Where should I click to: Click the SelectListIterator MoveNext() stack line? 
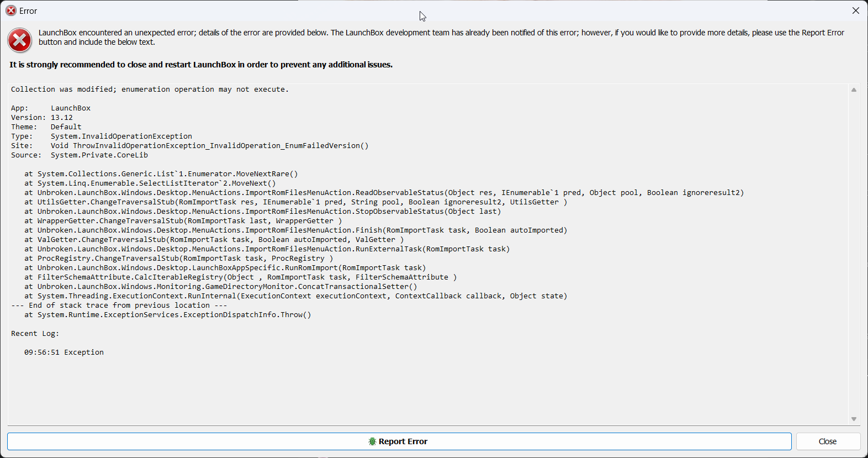150,183
